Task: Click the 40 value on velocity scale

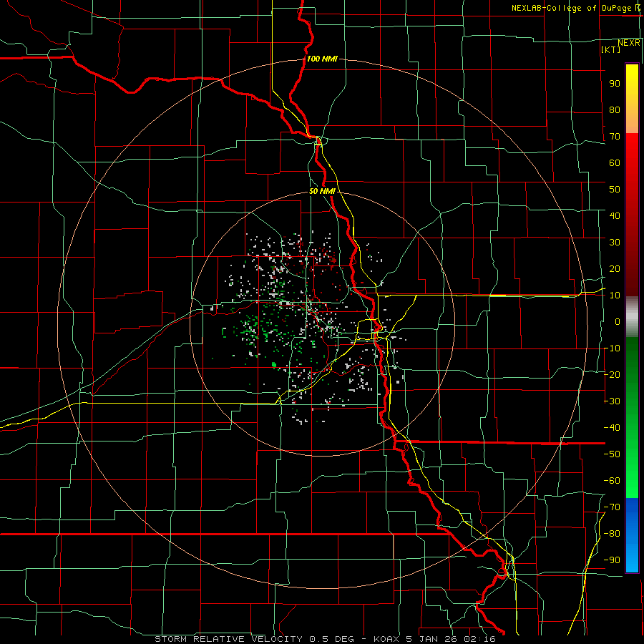Action: [615, 216]
